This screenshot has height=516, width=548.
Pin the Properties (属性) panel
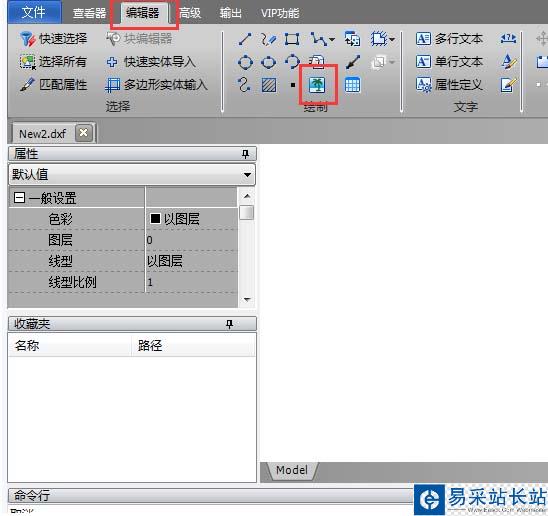coord(246,154)
